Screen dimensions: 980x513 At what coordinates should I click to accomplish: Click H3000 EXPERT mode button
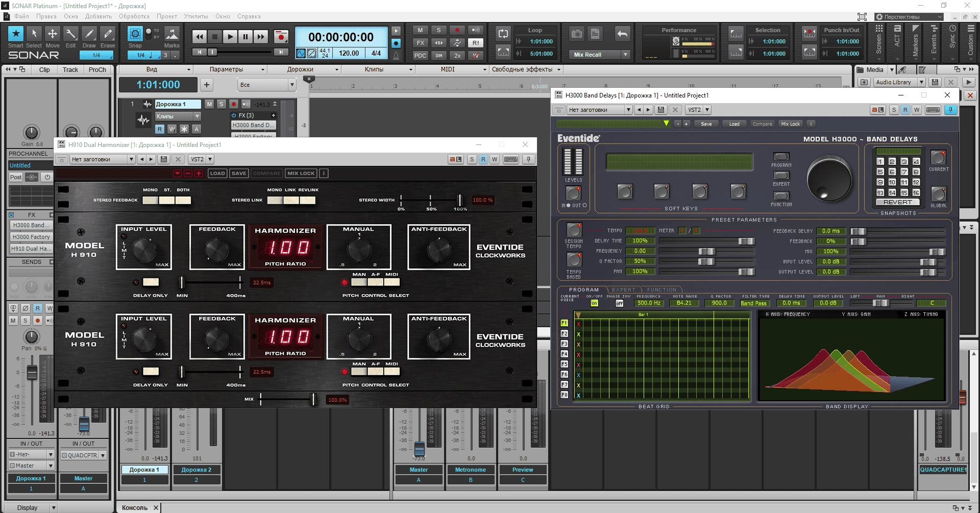[781, 176]
